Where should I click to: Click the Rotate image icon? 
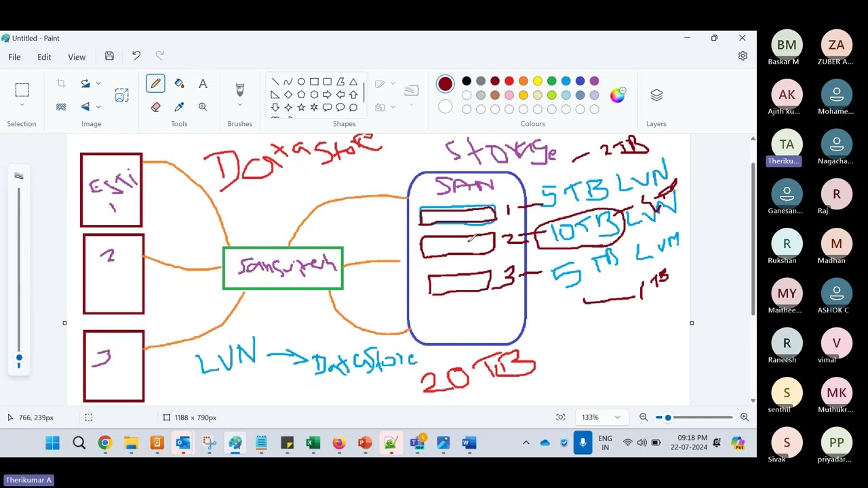pyautogui.click(x=85, y=83)
